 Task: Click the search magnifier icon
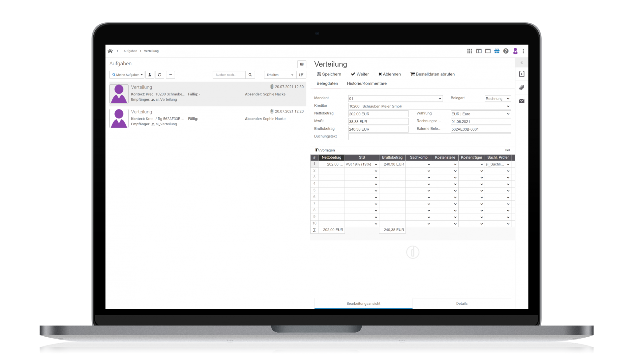(x=250, y=75)
